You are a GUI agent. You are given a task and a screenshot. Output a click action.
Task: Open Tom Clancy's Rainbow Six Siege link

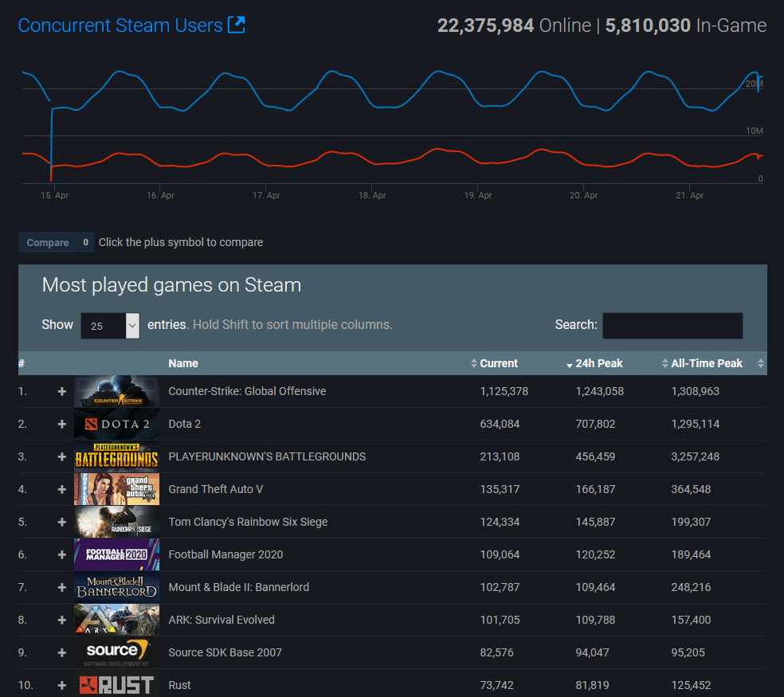click(x=248, y=522)
